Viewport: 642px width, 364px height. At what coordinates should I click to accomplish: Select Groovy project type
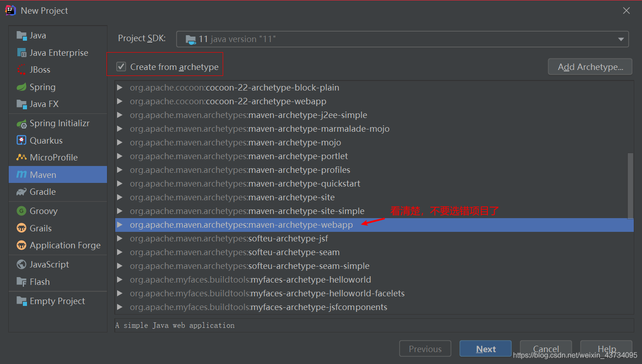pyautogui.click(x=58, y=211)
